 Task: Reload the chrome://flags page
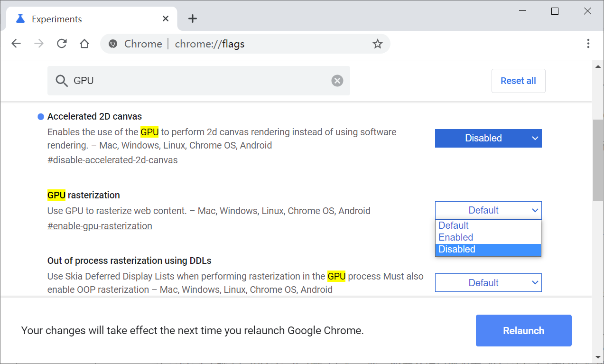tap(62, 44)
